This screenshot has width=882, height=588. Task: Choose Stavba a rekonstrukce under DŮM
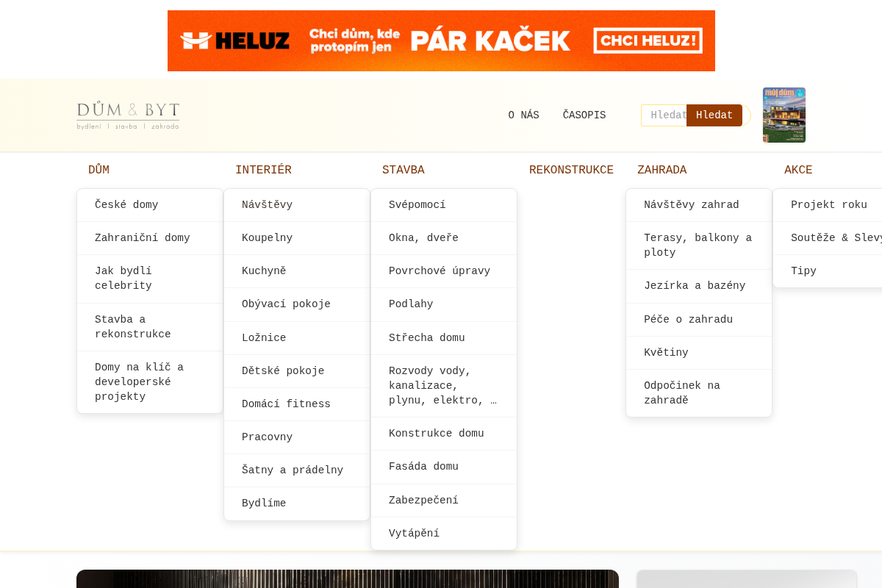pyautogui.click(x=150, y=327)
